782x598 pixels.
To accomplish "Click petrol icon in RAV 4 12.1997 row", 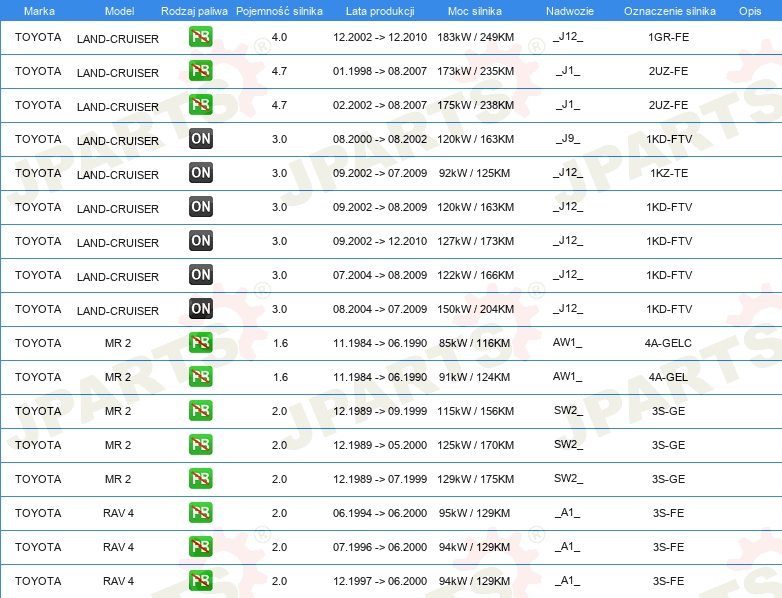I will click(x=200, y=581).
